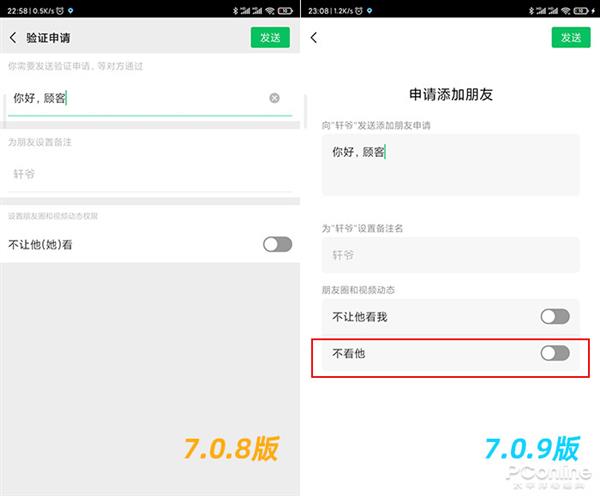
Task: Tap the green 发送 button on 申请添加朋友 screen
Action: [571, 38]
